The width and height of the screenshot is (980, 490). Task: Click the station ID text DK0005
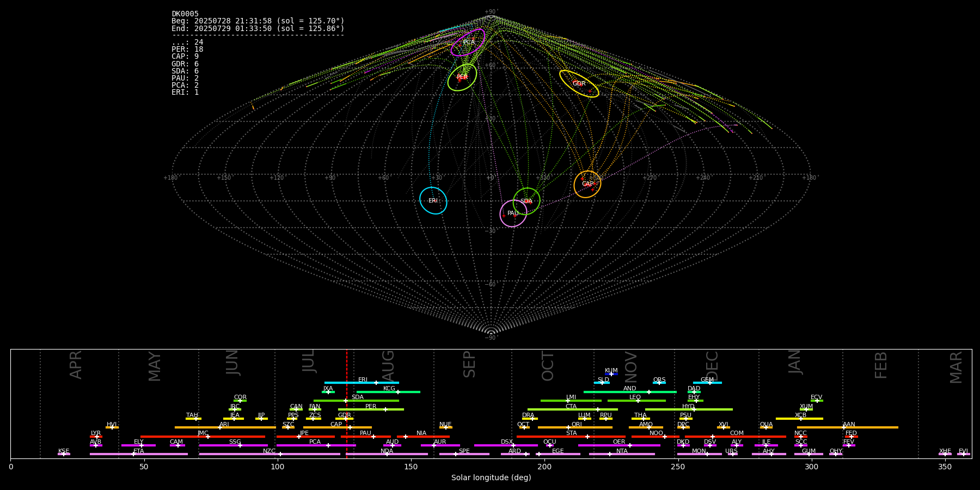coord(185,14)
